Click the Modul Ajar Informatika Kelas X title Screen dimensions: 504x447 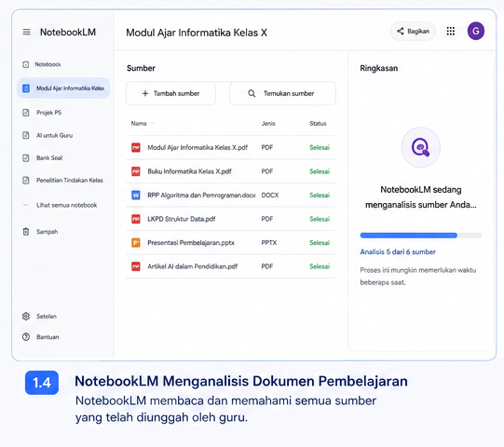(x=197, y=33)
